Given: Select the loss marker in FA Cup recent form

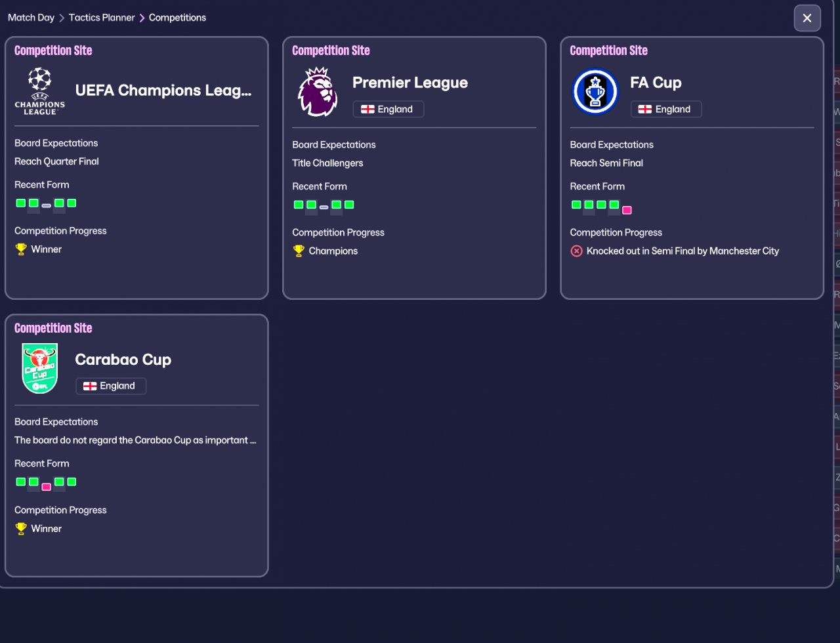Looking at the screenshot, I should tap(627, 210).
